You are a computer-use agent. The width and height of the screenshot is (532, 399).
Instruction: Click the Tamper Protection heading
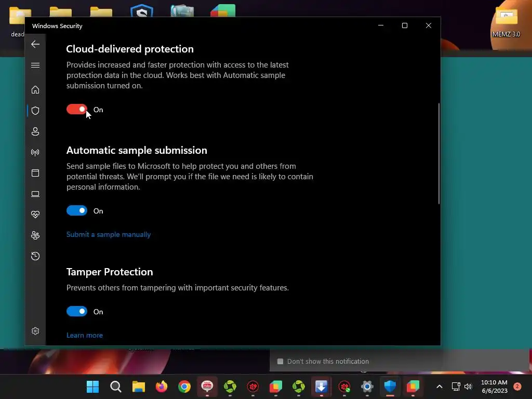click(110, 272)
